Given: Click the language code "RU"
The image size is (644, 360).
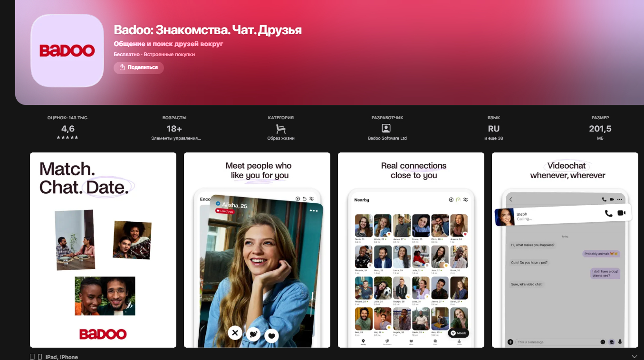Looking at the screenshot, I should point(494,129).
